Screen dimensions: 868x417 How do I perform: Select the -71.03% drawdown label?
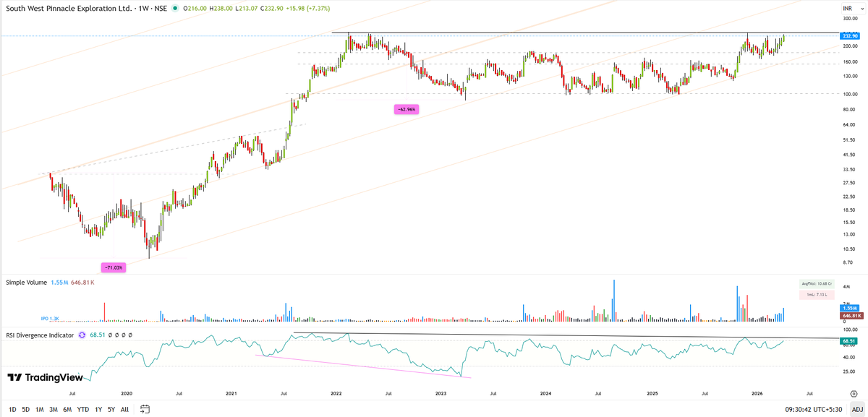tap(114, 267)
